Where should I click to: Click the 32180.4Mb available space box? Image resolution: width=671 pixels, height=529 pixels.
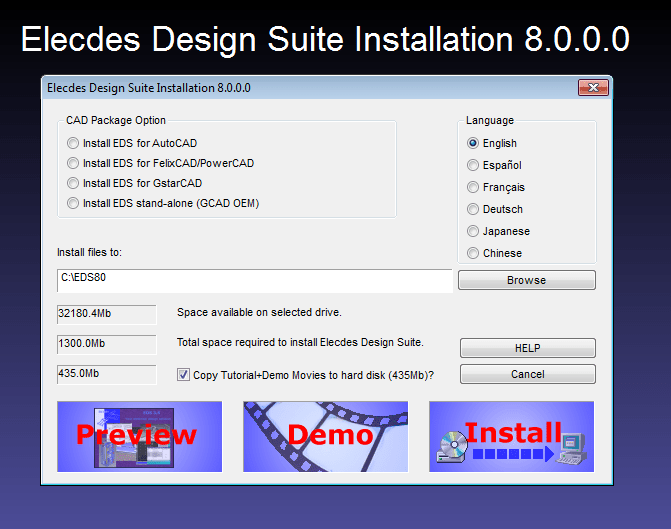(x=107, y=315)
